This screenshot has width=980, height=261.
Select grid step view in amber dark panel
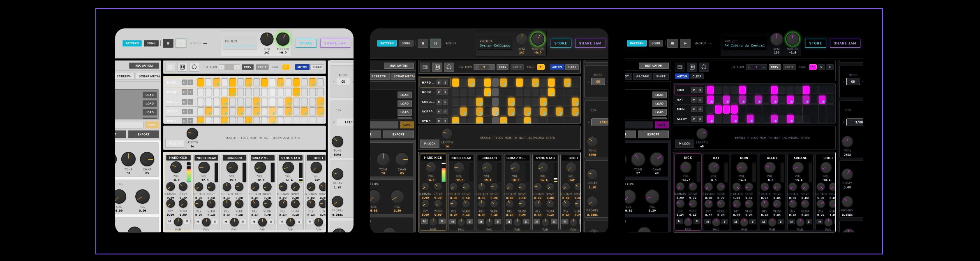(437, 67)
